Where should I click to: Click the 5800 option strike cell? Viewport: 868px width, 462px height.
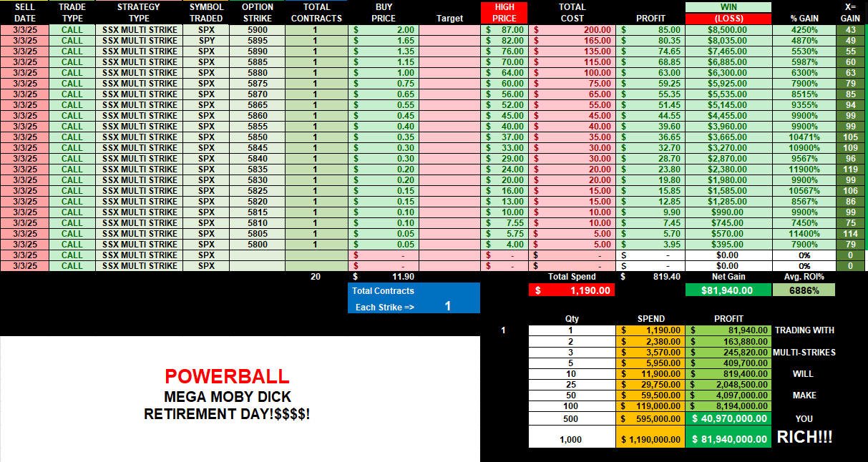(258, 245)
